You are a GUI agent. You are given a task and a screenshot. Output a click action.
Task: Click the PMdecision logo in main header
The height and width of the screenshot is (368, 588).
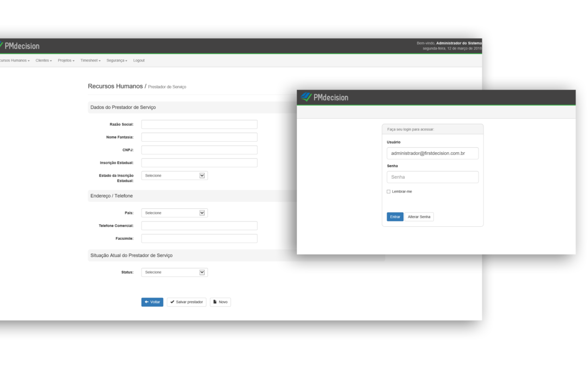20,46
